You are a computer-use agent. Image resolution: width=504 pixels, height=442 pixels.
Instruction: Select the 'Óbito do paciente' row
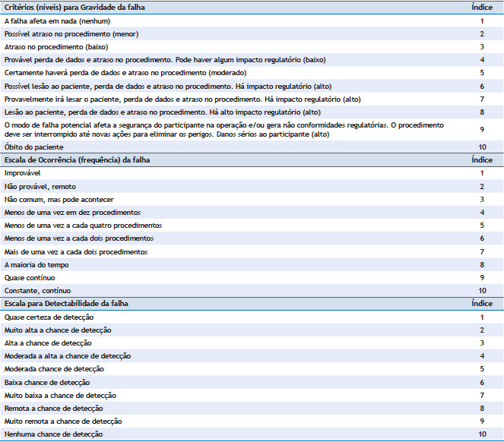33,147
